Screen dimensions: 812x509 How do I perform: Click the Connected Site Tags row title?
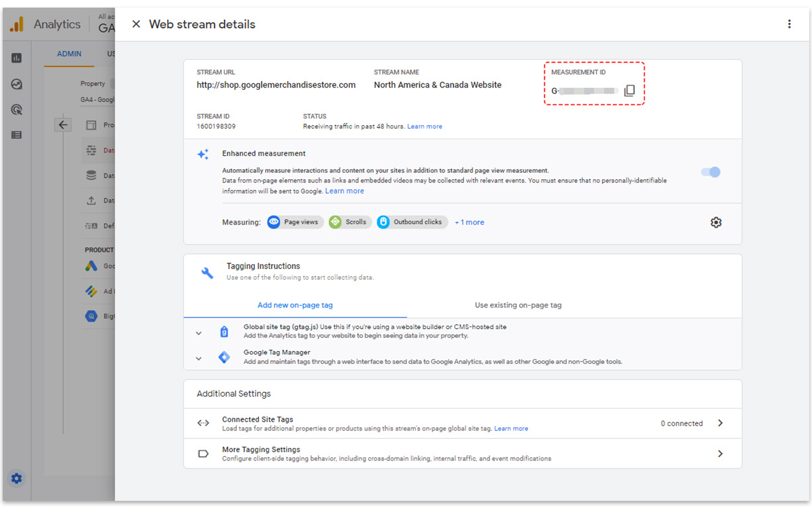pos(258,419)
